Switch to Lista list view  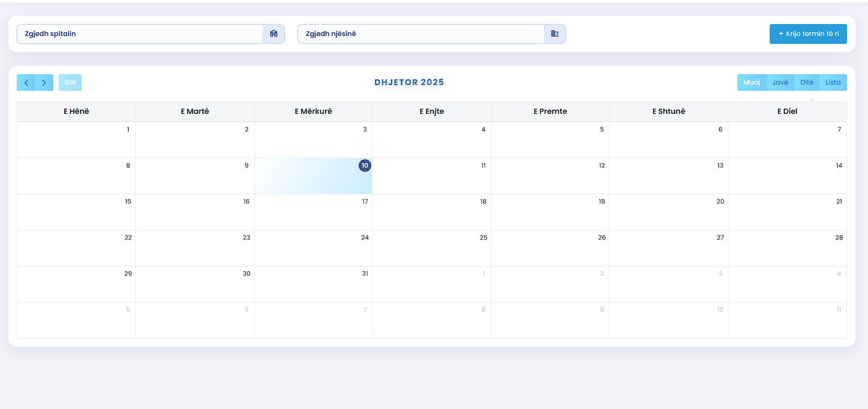click(833, 83)
